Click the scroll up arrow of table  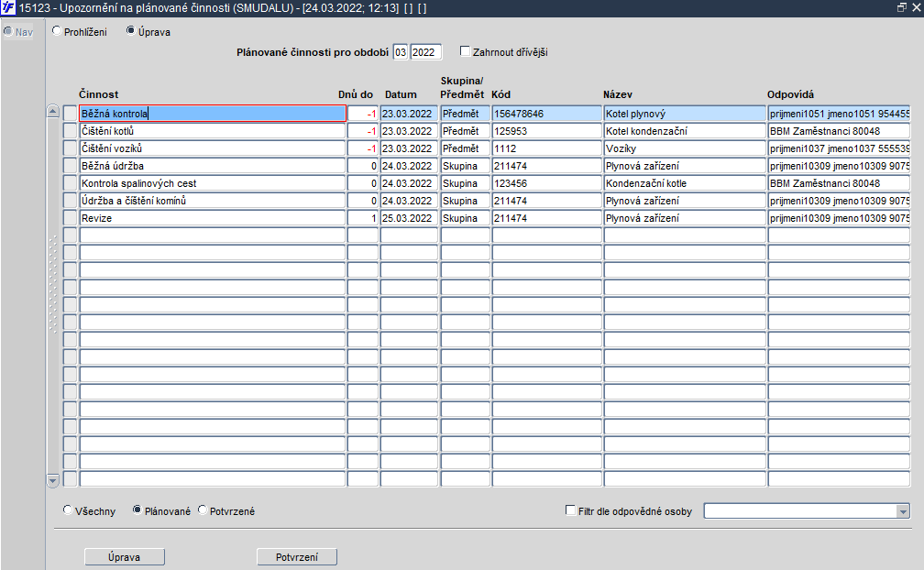(52, 111)
